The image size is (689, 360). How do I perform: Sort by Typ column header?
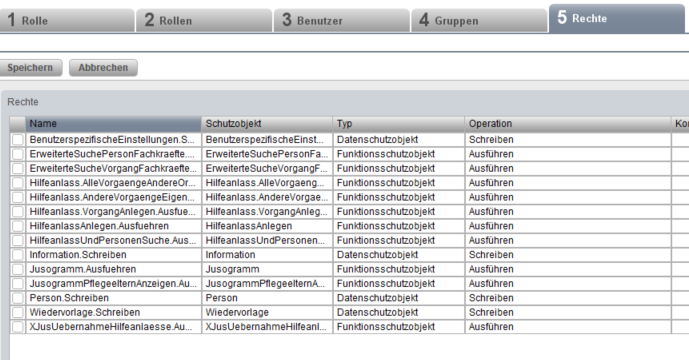tap(399, 124)
